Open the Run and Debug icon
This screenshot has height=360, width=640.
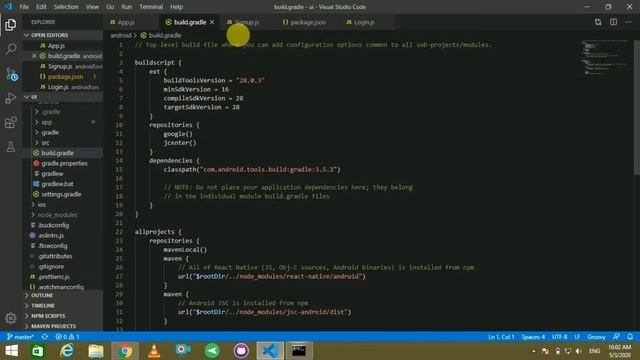tap(11, 98)
